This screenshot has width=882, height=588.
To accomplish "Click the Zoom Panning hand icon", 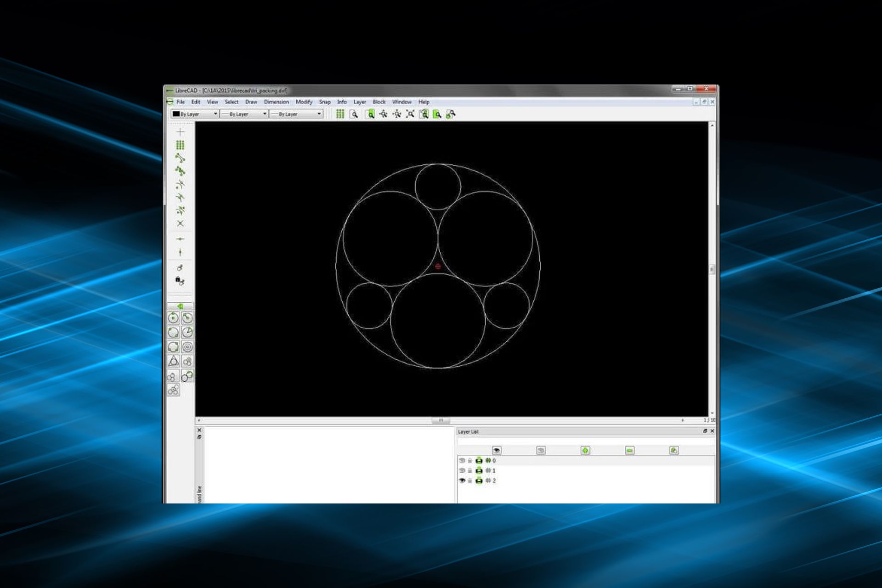I will tap(451, 114).
